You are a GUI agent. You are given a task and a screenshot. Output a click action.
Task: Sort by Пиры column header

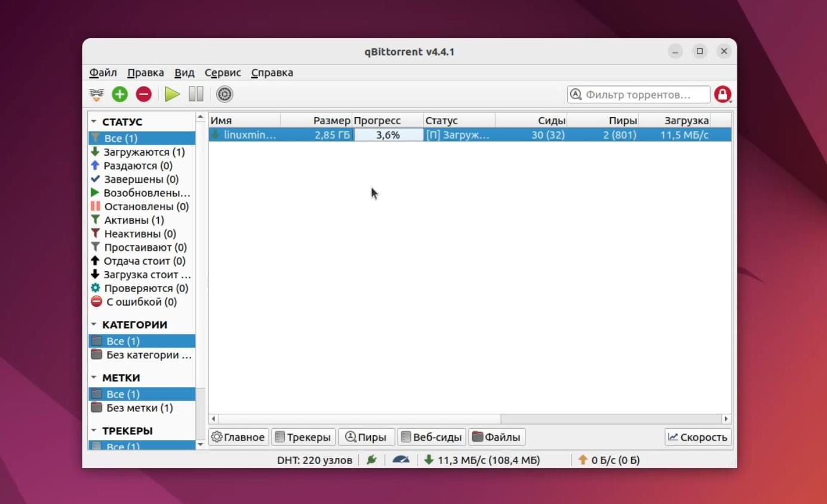(602, 121)
